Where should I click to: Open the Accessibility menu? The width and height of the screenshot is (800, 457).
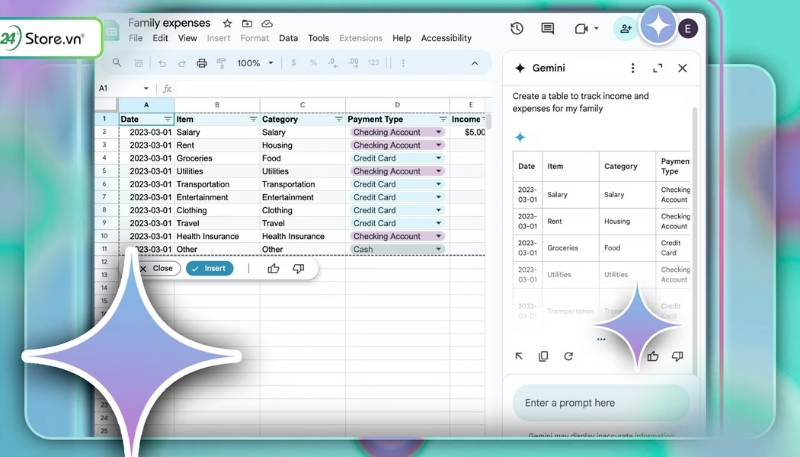pos(446,38)
